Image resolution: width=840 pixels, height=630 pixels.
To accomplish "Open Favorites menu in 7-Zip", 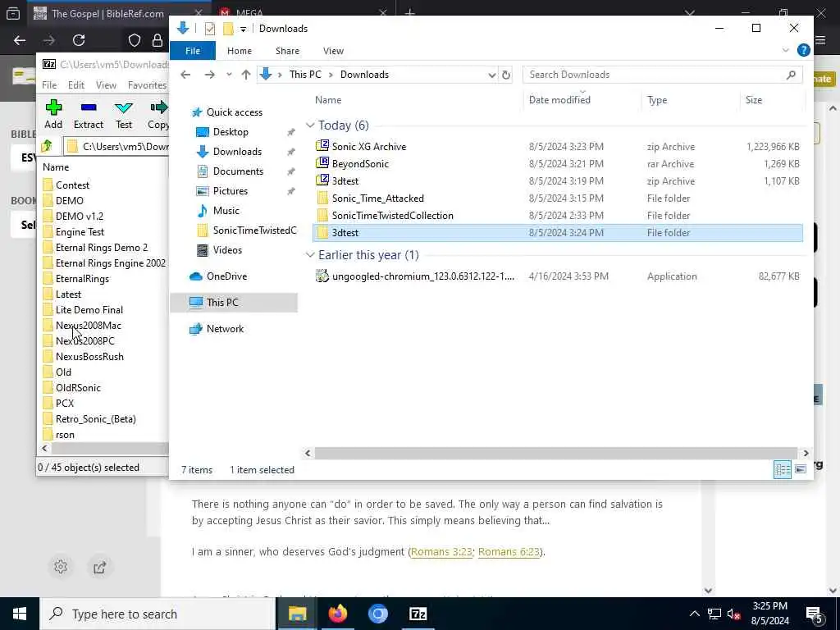I will 147,85.
